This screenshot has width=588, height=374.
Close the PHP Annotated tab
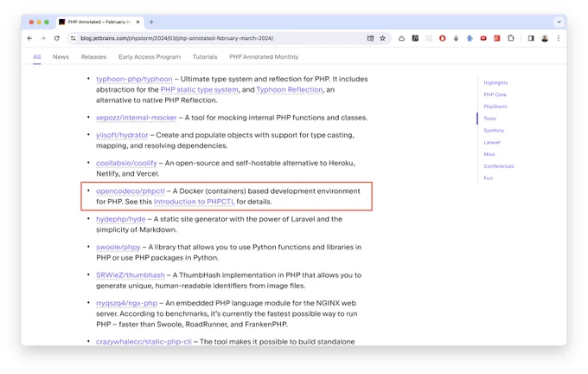(x=137, y=23)
